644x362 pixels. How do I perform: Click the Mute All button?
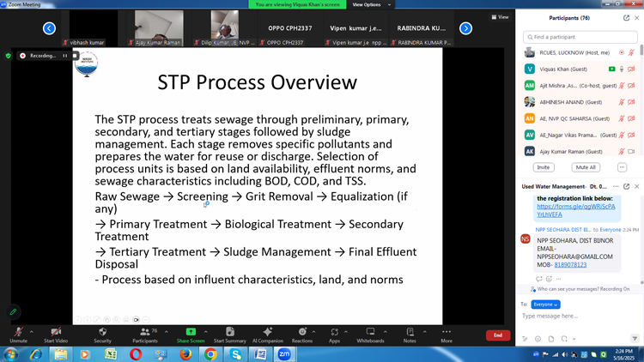pos(586,167)
